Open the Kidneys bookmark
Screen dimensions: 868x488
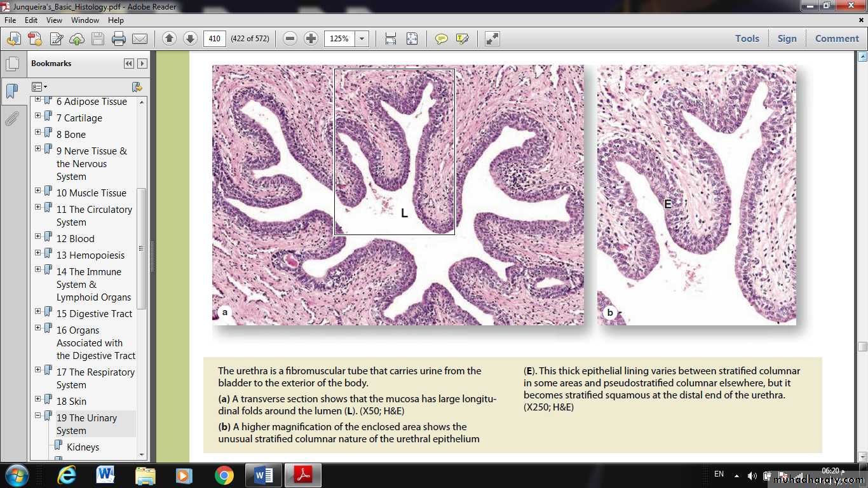[x=83, y=447]
